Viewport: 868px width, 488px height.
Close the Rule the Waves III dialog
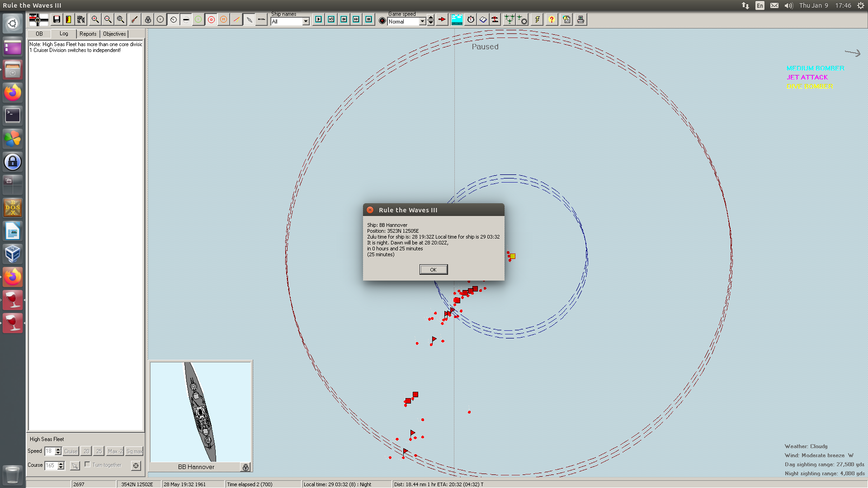(370, 210)
